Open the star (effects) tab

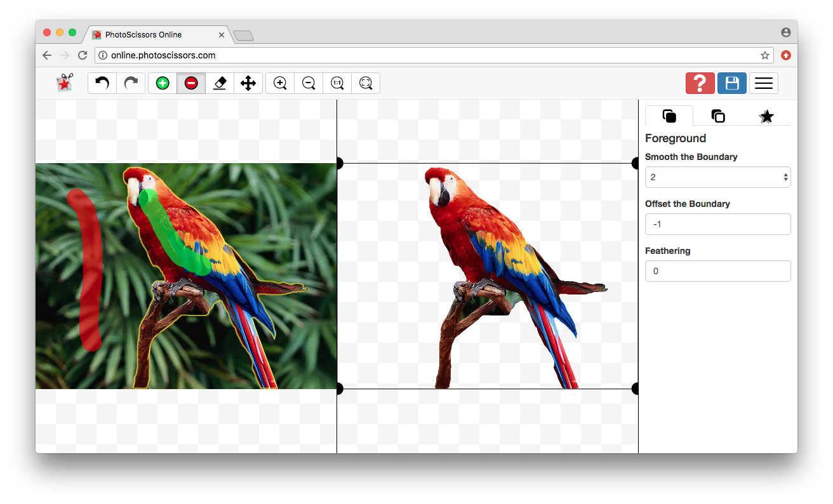[766, 116]
